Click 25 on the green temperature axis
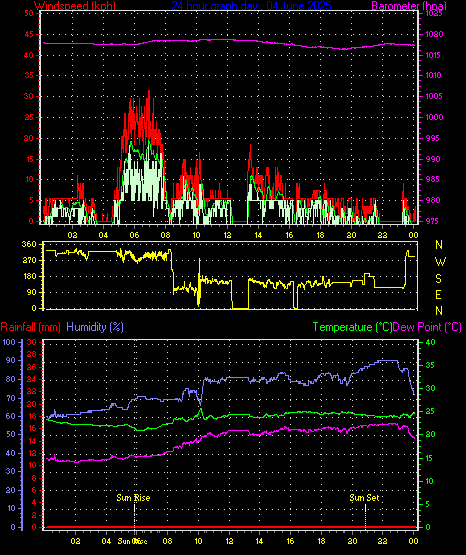This screenshot has height=555, width=466. coord(430,412)
